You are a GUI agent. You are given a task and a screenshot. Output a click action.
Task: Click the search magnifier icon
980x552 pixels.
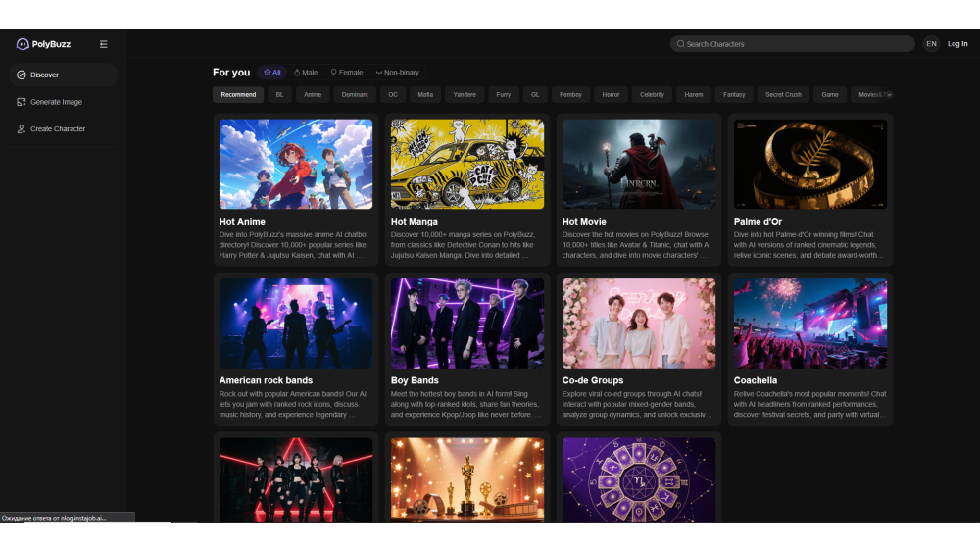pos(681,44)
